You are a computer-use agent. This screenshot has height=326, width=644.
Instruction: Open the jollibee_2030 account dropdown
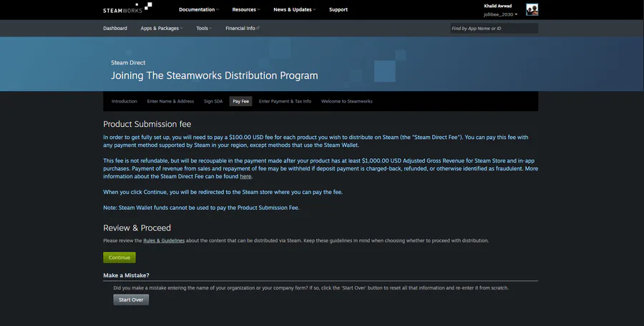tap(500, 14)
